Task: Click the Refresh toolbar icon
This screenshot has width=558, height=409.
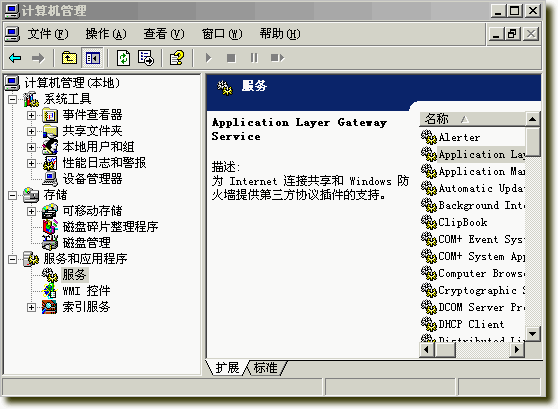Action: click(123, 58)
